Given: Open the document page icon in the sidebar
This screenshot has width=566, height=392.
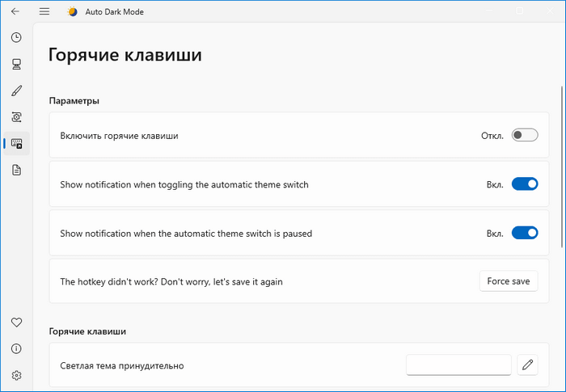Looking at the screenshot, I should click(x=17, y=170).
